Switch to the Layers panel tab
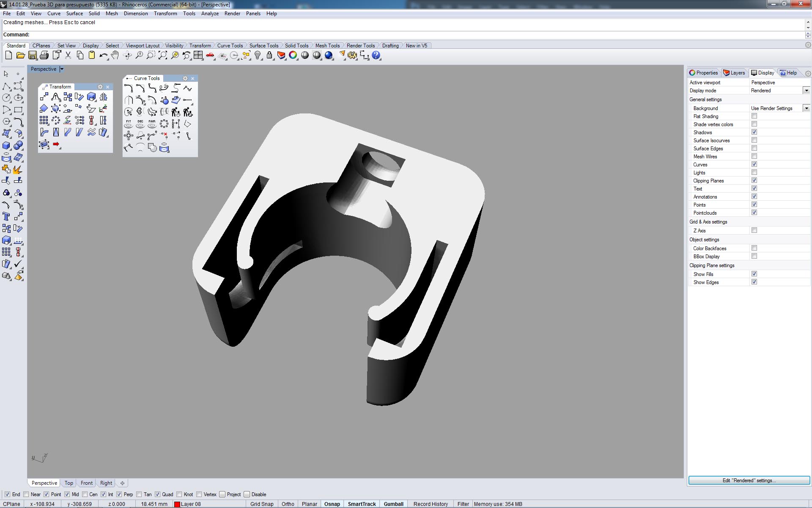This screenshot has height=508, width=812. click(x=735, y=73)
